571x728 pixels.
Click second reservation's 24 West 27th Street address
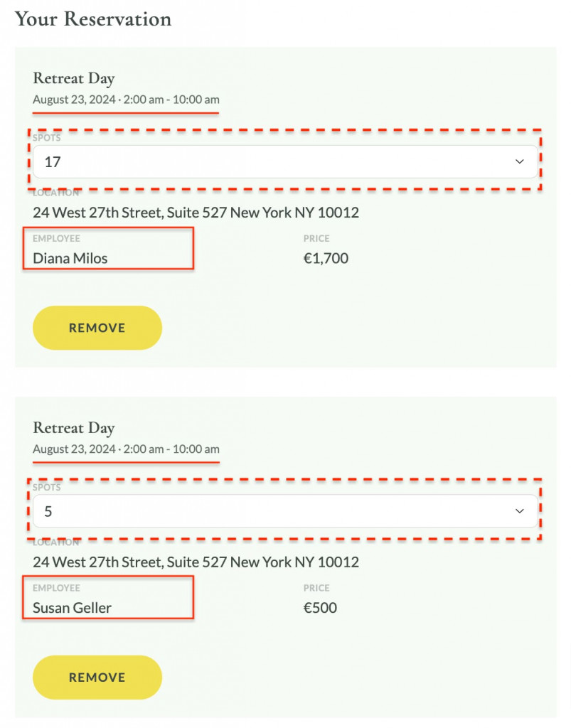[x=196, y=562]
